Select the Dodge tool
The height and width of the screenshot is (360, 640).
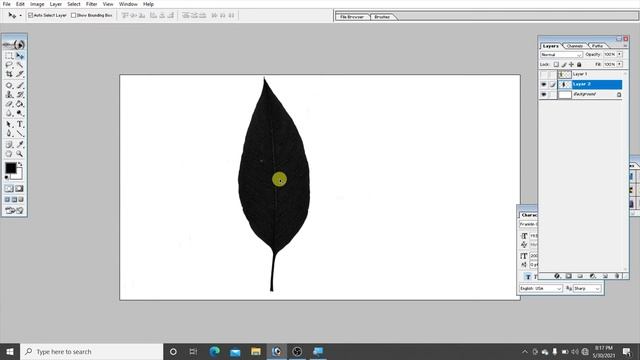(x=20, y=113)
